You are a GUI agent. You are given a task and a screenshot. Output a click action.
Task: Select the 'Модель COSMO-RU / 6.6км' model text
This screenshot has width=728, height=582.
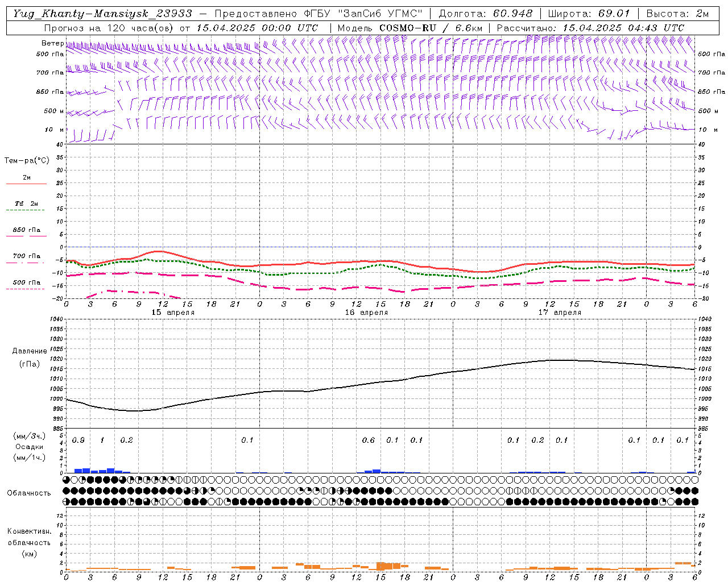pyautogui.click(x=410, y=28)
